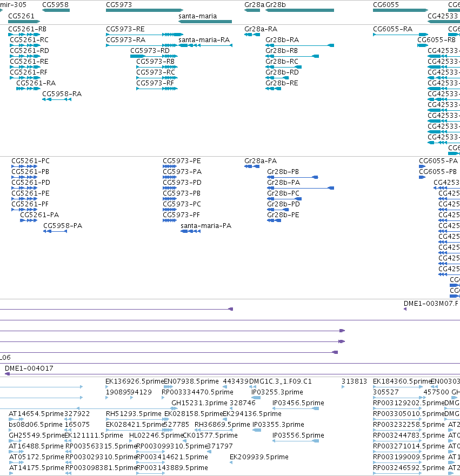The width and height of the screenshot is (460, 476).
Task: Select transcript Gr28b-RB
Action: 292,56
